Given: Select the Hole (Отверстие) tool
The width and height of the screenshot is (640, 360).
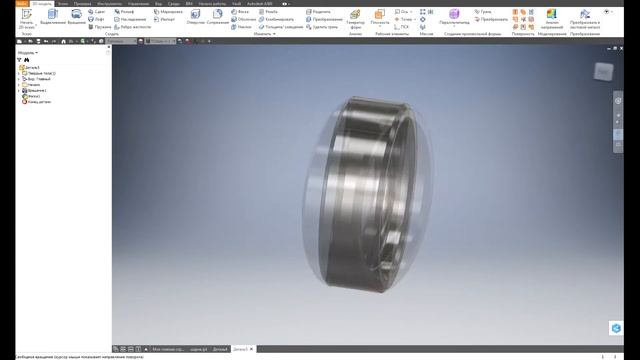Looking at the screenshot, I should tap(196, 17).
